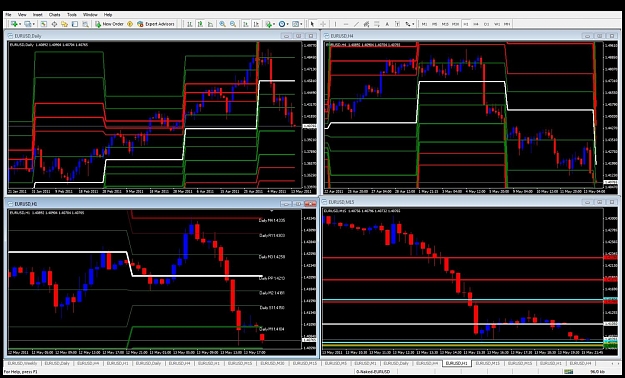Toggle the Market Watch panel icon
Image resolution: width=625 pixels, height=378 pixels.
click(x=43, y=24)
